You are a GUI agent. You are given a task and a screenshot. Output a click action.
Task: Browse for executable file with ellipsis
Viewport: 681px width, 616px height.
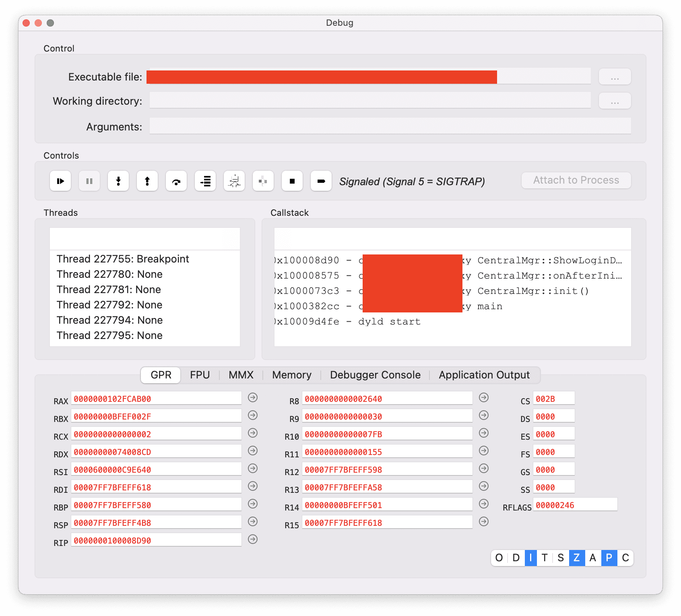[615, 76]
